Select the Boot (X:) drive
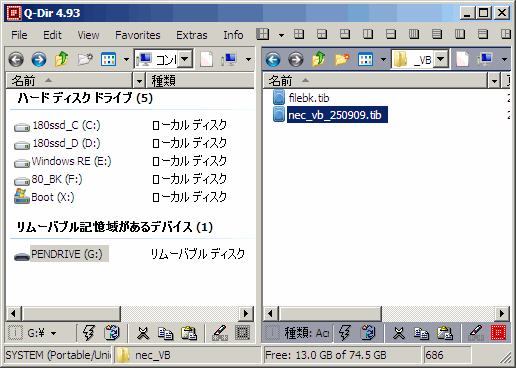This screenshot has height=368, width=516. tap(44, 197)
